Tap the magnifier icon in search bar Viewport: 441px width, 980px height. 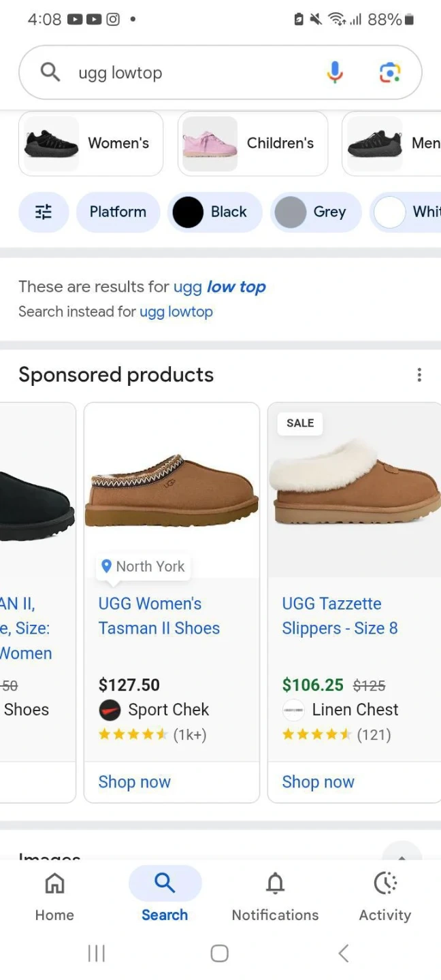pos(50,72)
